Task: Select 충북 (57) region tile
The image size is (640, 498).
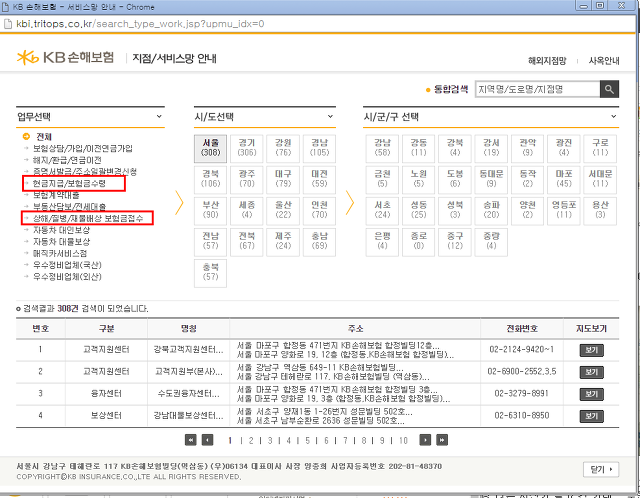Action: tap(211, 273)
